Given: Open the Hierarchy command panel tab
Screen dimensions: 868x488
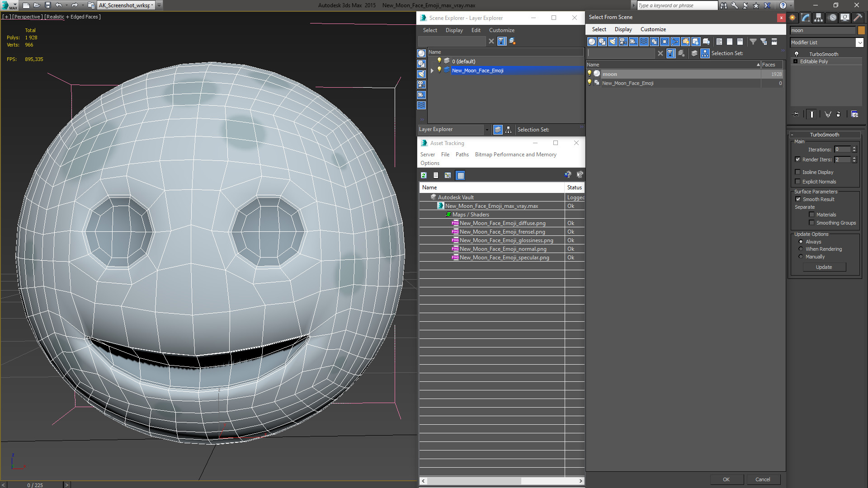Looking at the screenshot, I should [x=819, y=18].
